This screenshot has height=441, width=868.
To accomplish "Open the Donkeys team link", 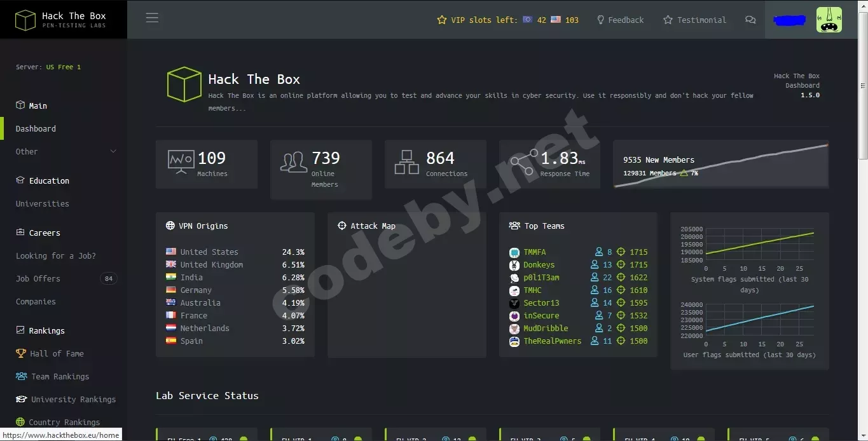I will click(x=539, y=265).
